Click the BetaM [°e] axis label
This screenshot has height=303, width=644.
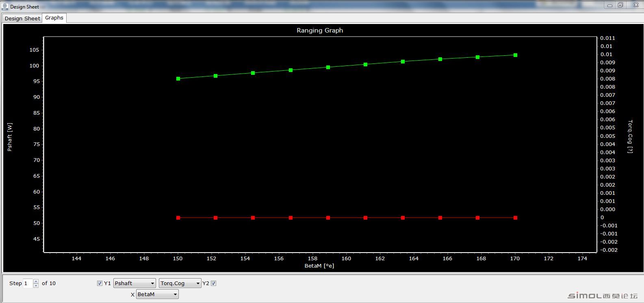[319, 266]
